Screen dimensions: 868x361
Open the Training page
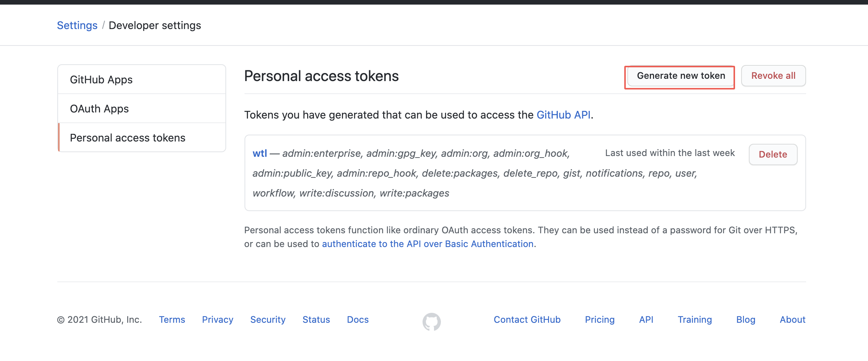(x=695, y=320)
